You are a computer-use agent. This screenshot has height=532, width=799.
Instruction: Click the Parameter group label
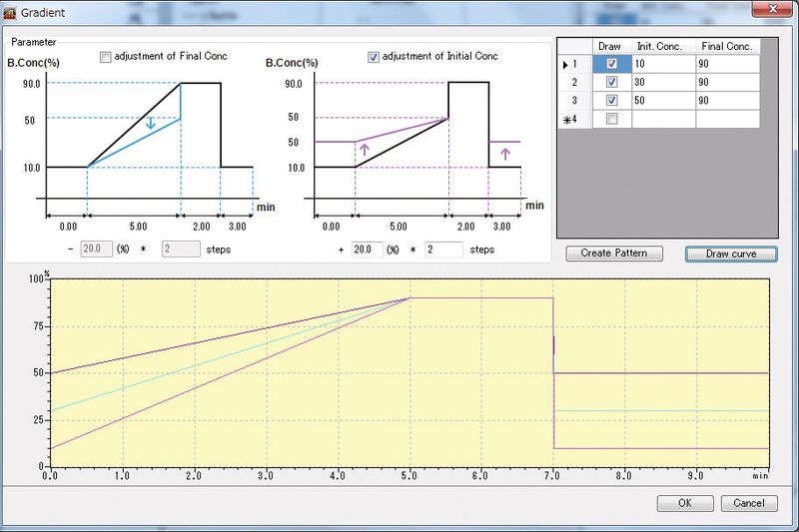(x=34, y=42)
